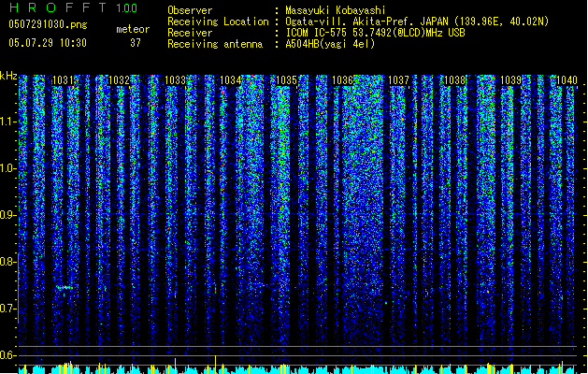Click the Receiving Location label
The width and height of the screenshot is (588, 374).
(x=218, y=22)
